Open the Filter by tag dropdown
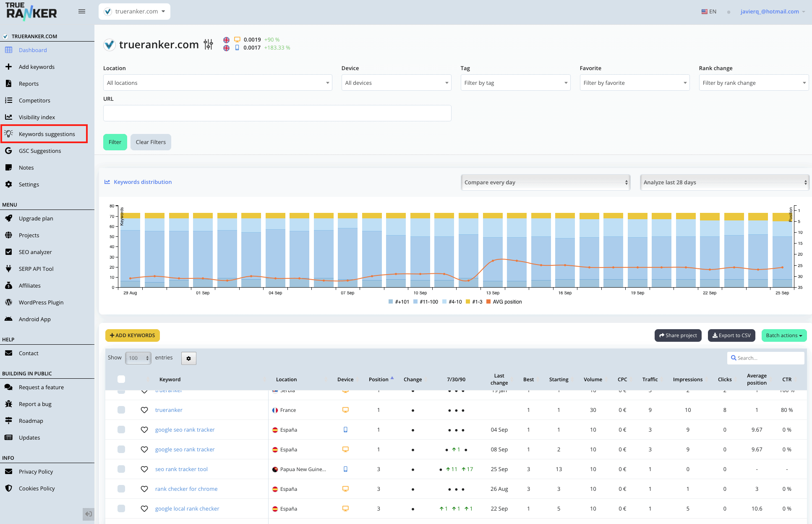Viewport: 812px width, 524px height. 516,83
